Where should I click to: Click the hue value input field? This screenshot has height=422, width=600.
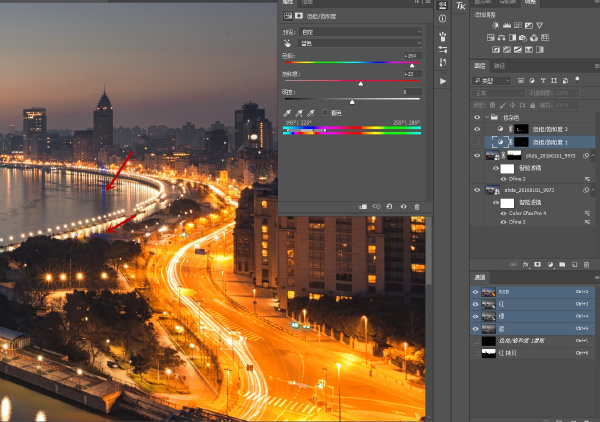pos(412,56)
